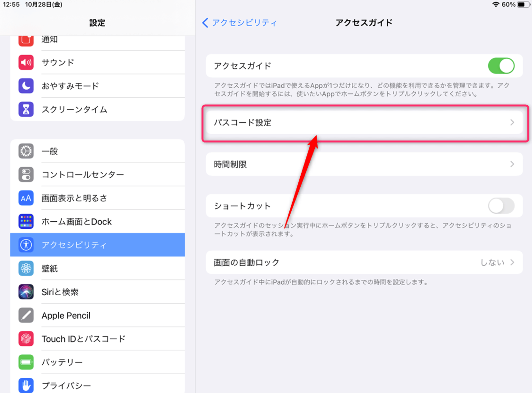Viewport: 532px width, 393px height.
Task: Tap the スクリーンタイム hourglass icon
Action: pos(26,109)
